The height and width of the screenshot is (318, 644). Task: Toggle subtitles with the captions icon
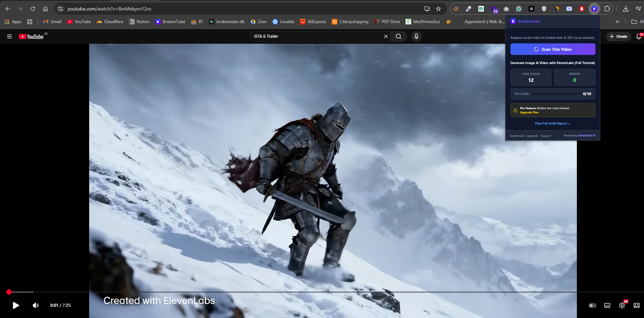[x=607, y=305]
